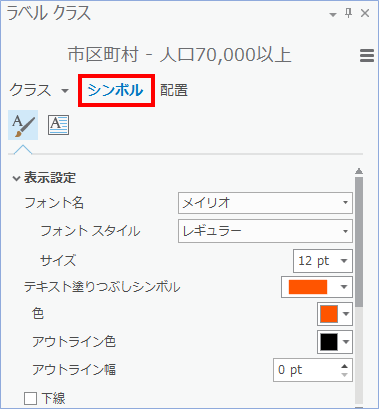Image resolution: width=379 pixels, height=409 pixels.
Task: Click the アウトライン幅 0 pt input field
Action: coord(306,370)
